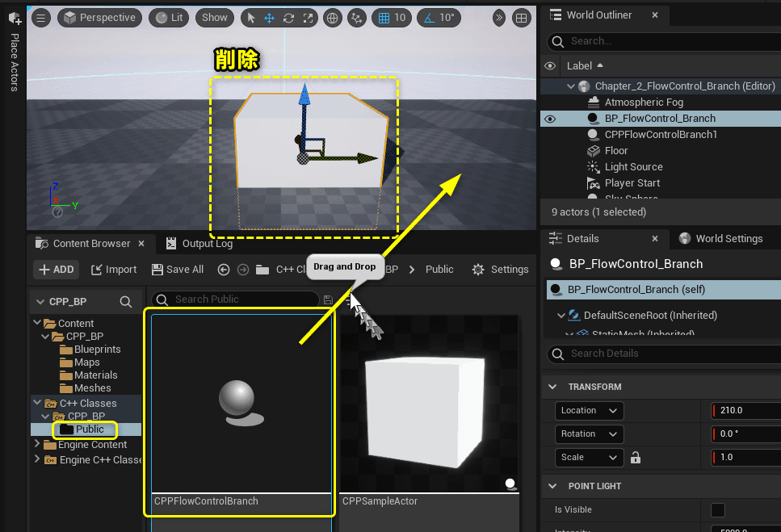The image size is (781, 532).
Task: Close the Details tab
Action: (655, 239)
